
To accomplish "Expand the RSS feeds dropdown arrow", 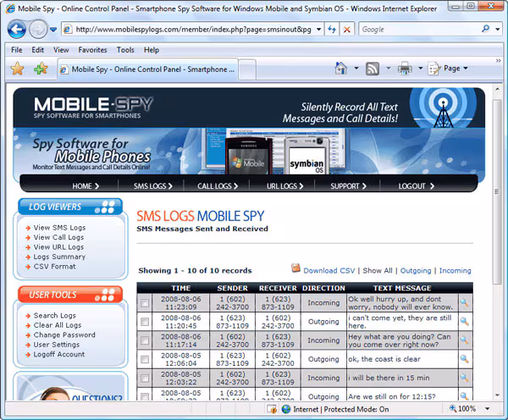I will 388,69.
